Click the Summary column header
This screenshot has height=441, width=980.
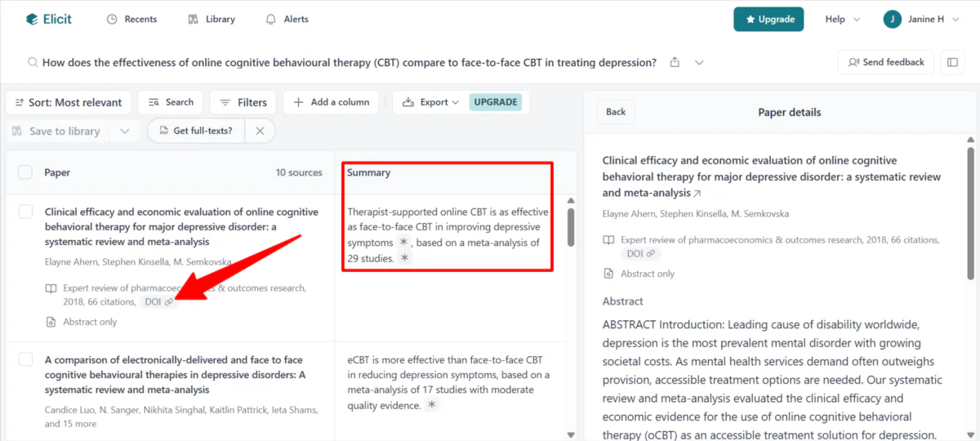coord(368,172)
